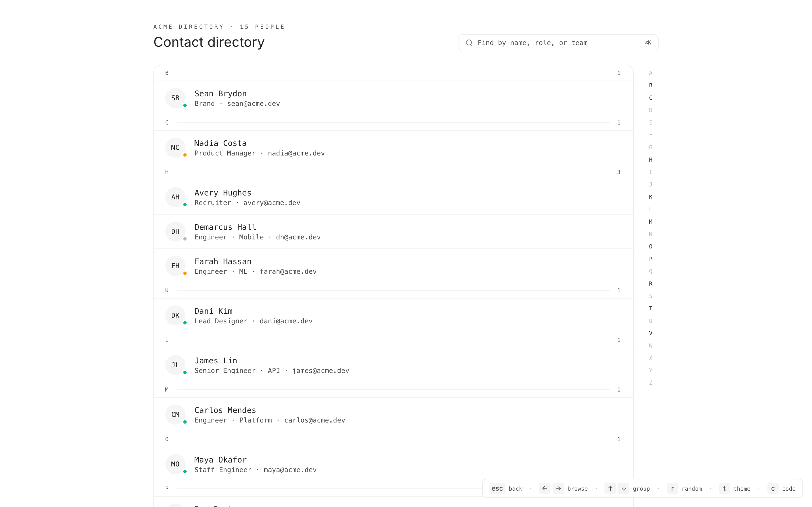Click the r random key button
Image resolution: width=812 pixels, height=507 pixels.
(672, 489)
